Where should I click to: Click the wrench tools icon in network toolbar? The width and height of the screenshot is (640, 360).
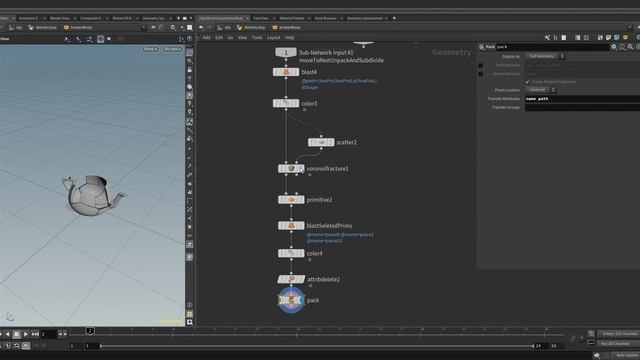click(547, 38)
